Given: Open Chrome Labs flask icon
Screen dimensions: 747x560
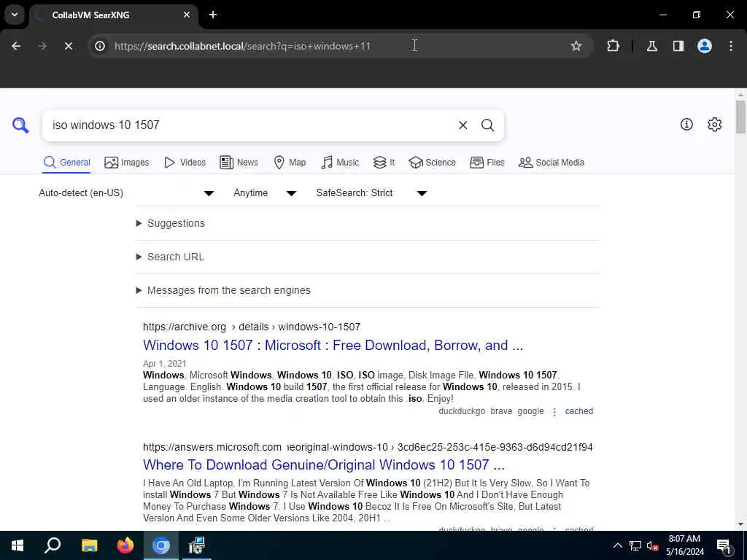Looking at the screenshot, I should coord(651,46).
